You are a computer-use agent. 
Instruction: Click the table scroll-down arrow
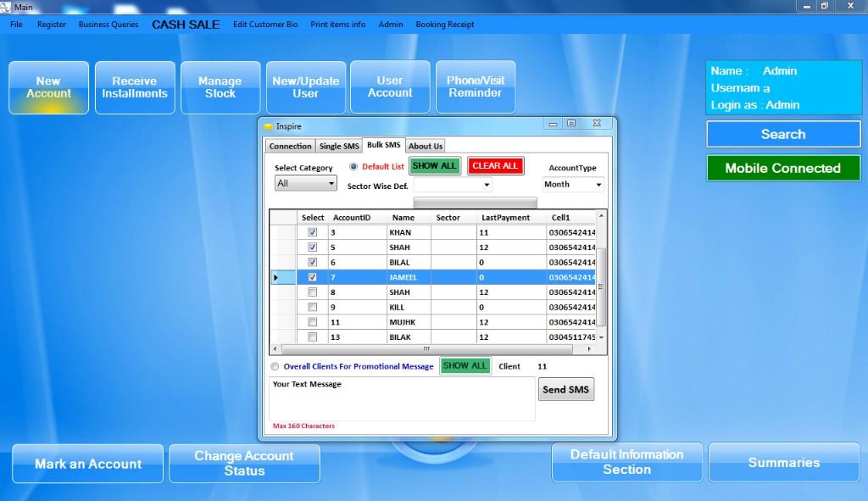click(x=601, y=337)
